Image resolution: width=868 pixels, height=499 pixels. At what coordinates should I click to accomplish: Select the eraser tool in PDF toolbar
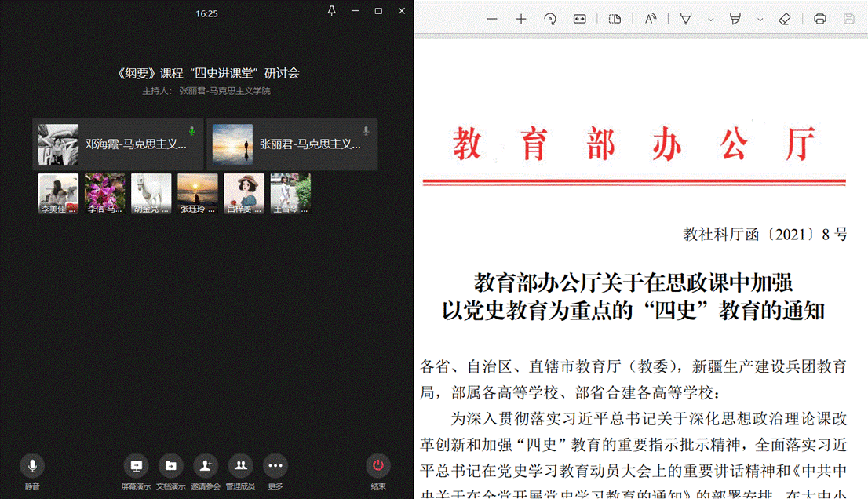tap(784, 19)
